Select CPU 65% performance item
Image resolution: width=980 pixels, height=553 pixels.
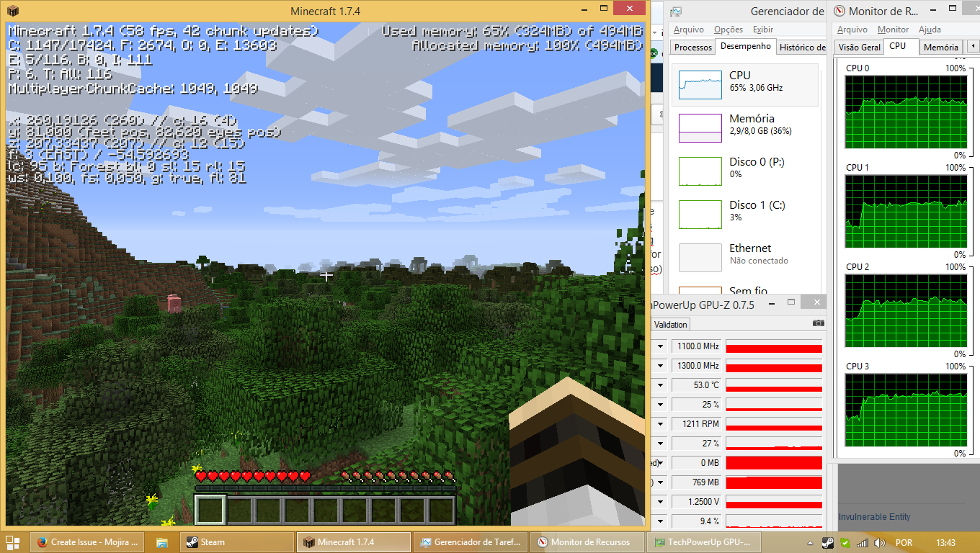tap(745, 85)
